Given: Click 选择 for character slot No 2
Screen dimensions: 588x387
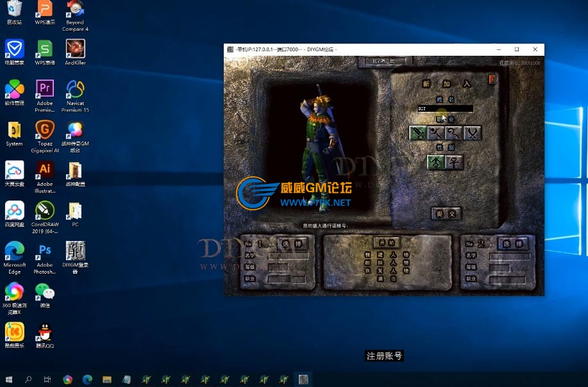Looking at the screenshot, I should (513, 244).
